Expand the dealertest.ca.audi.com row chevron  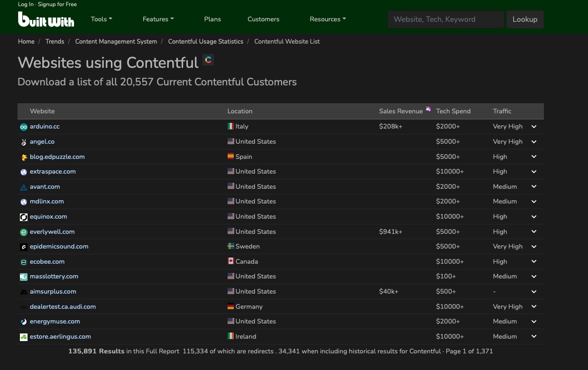pos(534,306)
